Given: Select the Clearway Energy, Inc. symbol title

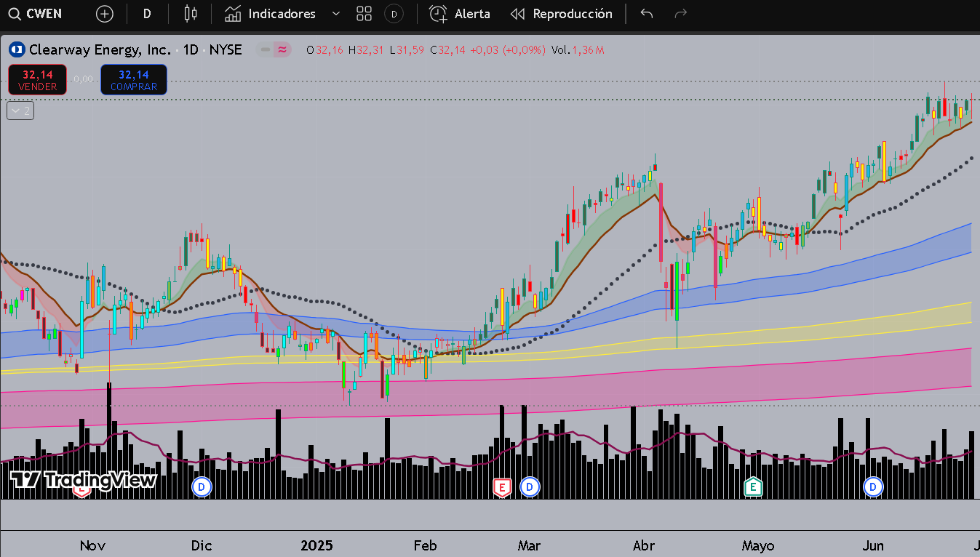Looking at the screenshot, I should pyautogui.click(x=100, y=50).
